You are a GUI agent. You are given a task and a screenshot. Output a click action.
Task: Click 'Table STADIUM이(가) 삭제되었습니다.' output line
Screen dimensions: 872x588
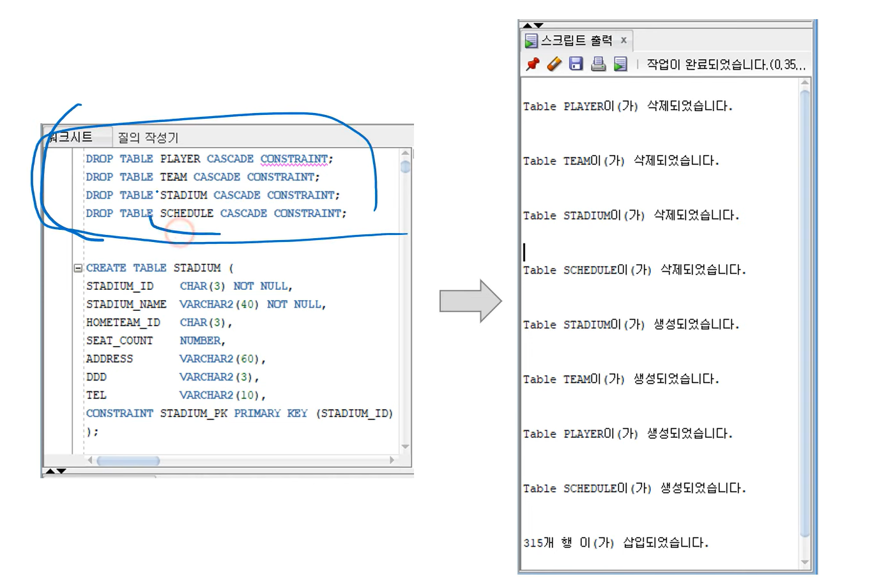[631, 215]
